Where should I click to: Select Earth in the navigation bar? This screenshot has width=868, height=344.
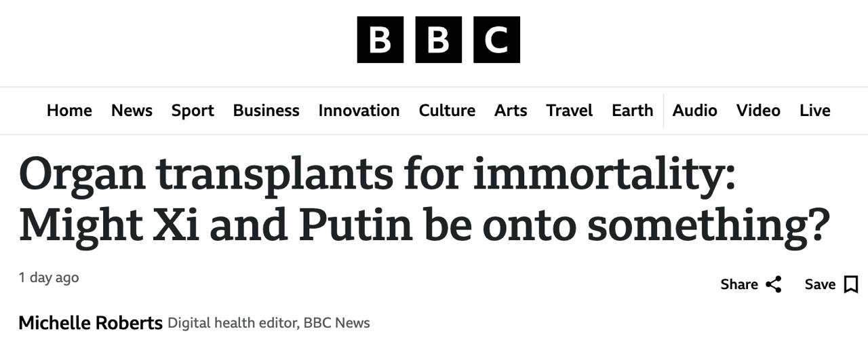pos(632,111)
